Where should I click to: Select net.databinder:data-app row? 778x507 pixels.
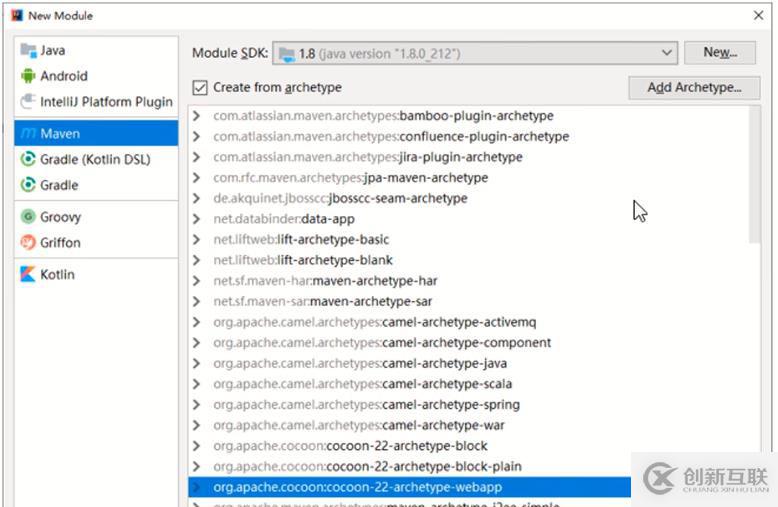(x=469, y=219)
